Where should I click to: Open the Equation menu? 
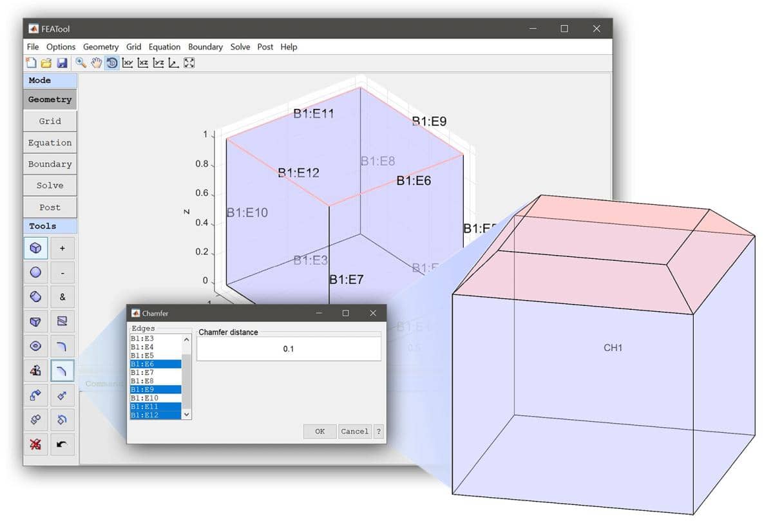[164, 47]
